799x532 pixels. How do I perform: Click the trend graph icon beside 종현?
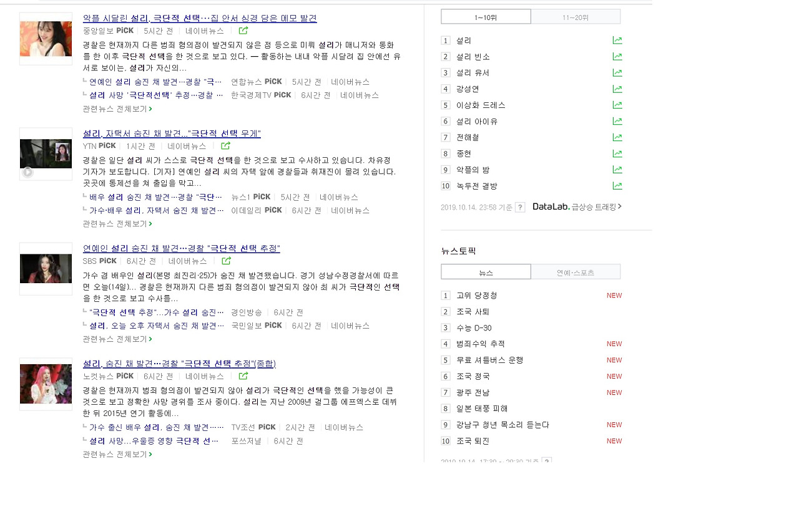pyautogui.click(x=617, y=153)
